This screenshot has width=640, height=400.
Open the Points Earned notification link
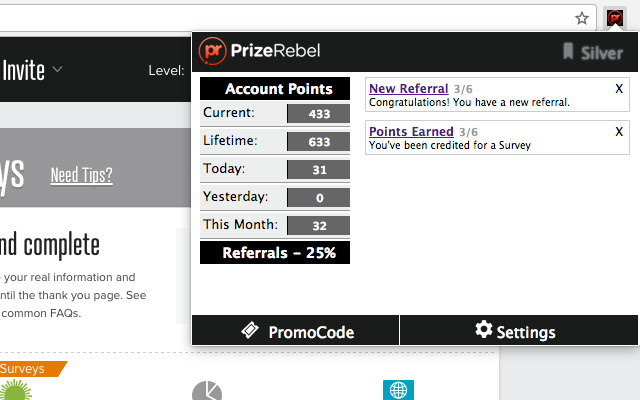(411, 132)
